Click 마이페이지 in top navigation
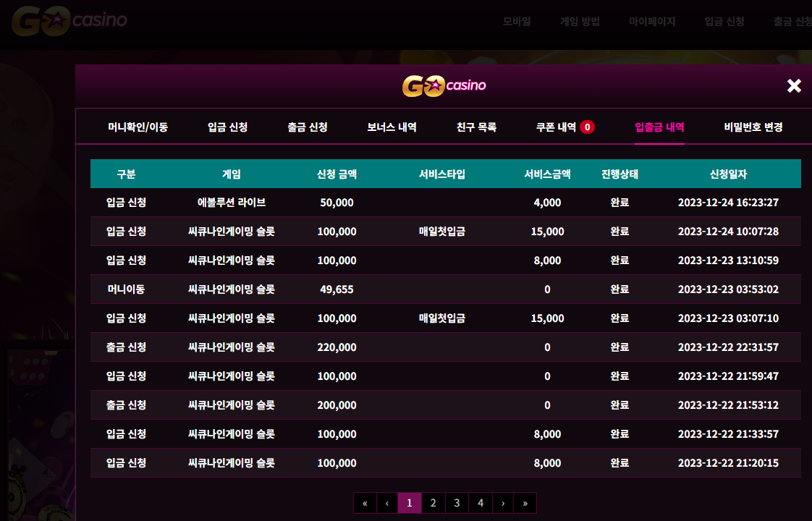 [x=652, y=21]
